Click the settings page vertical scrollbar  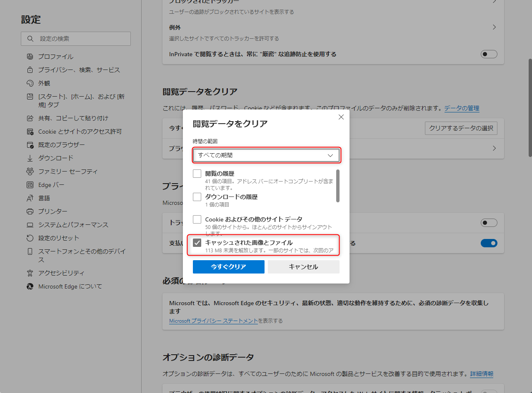click(x=530, y=107)
